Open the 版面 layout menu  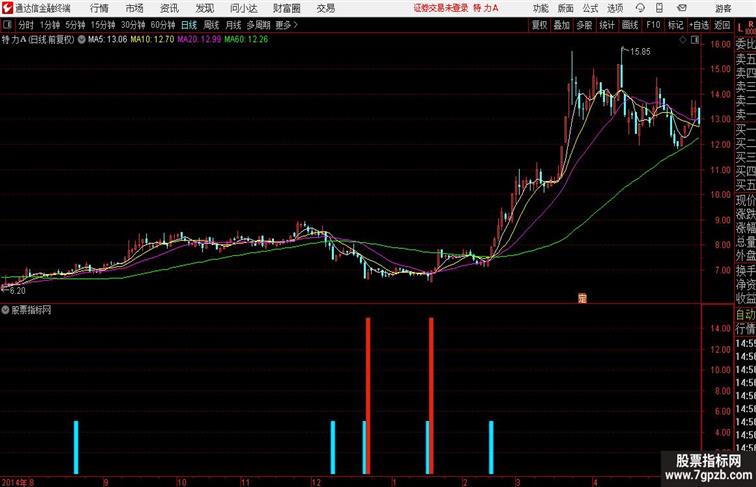point(566,8)
